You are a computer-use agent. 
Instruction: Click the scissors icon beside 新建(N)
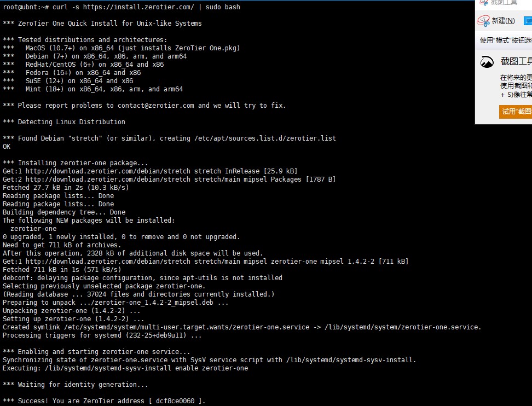(483, 21)
